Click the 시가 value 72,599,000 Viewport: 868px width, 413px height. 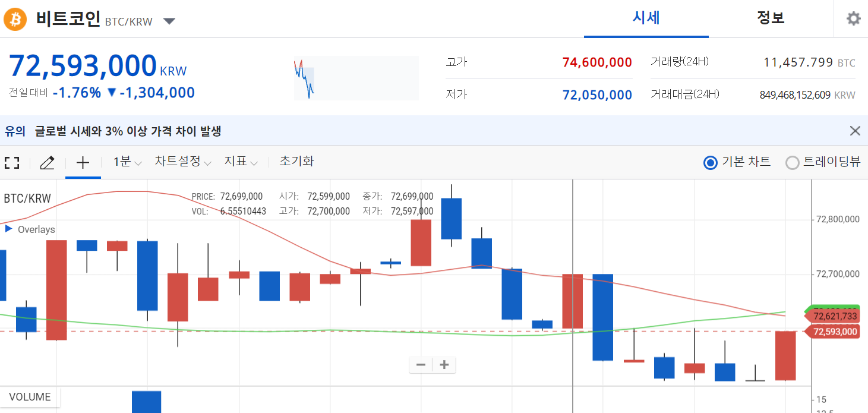pyautogui.click(x=329, y=196)
